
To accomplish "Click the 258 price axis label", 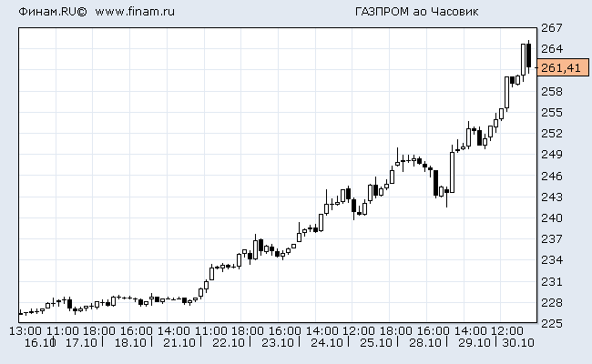I will [x=552, y=92].
